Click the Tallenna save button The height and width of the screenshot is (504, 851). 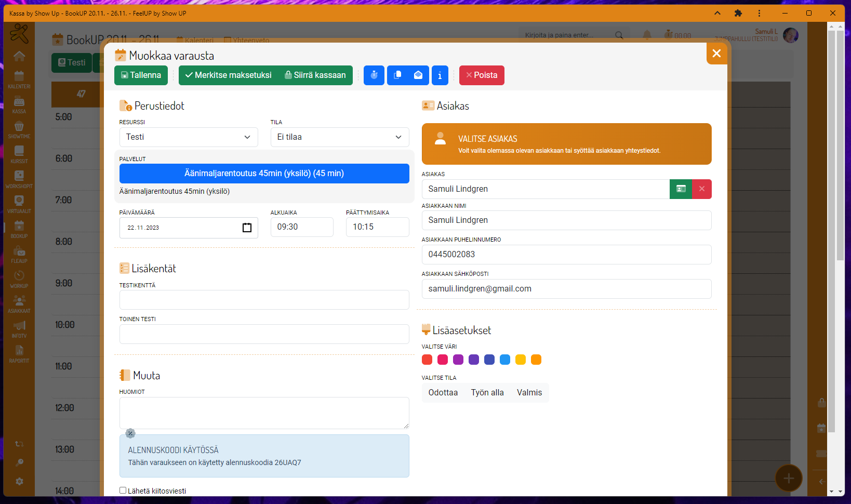(x=141, y=75)
